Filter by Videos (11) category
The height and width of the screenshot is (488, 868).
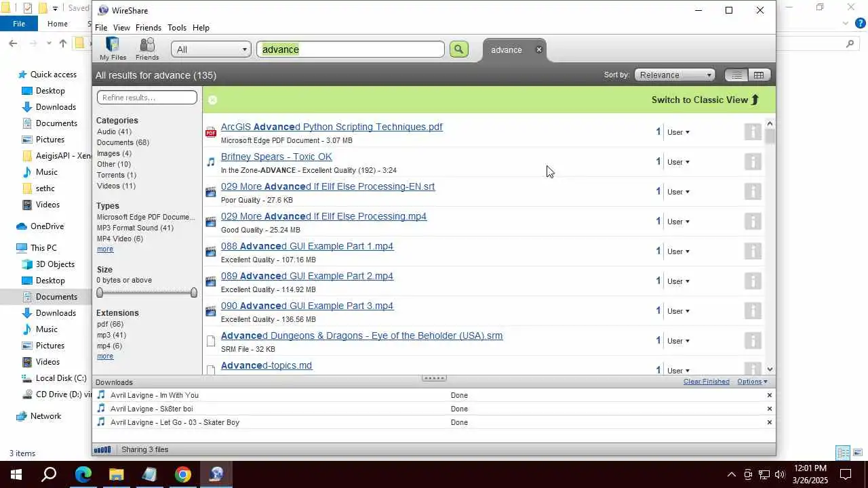click(x=116, y=186)
